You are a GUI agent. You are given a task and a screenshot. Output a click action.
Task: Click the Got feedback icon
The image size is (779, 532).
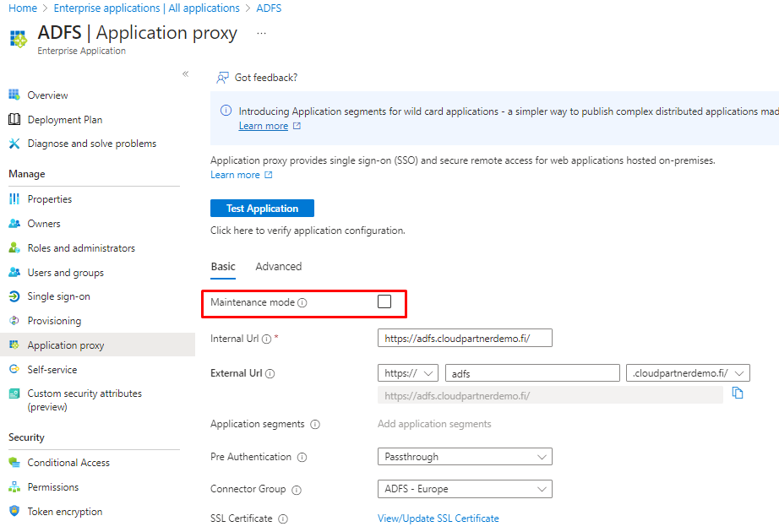222,78
